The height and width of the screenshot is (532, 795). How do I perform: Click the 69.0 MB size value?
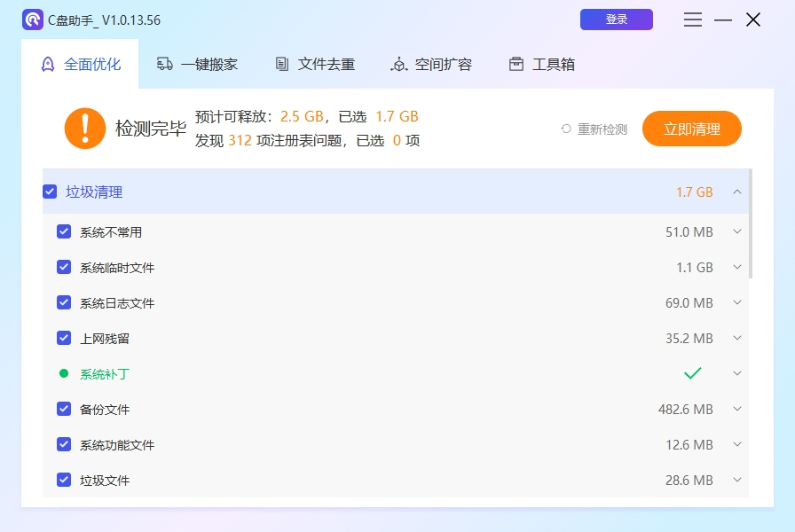pyautogui.click(x=689, y=302)
